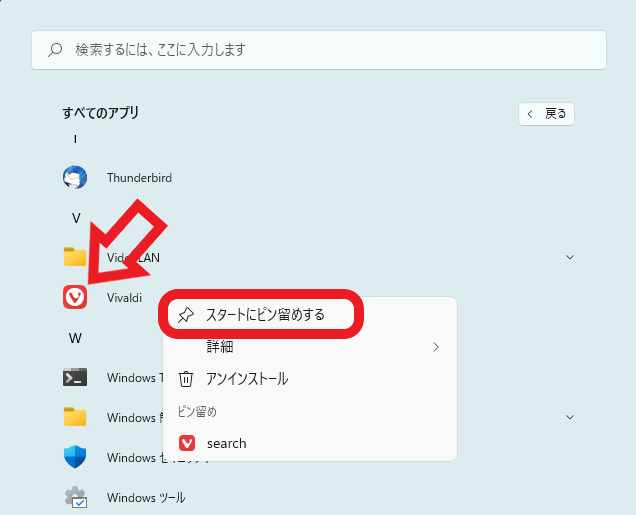Click the search input box
The width and height of the screenshot is (636, 515).
click(x=319, y=49)
